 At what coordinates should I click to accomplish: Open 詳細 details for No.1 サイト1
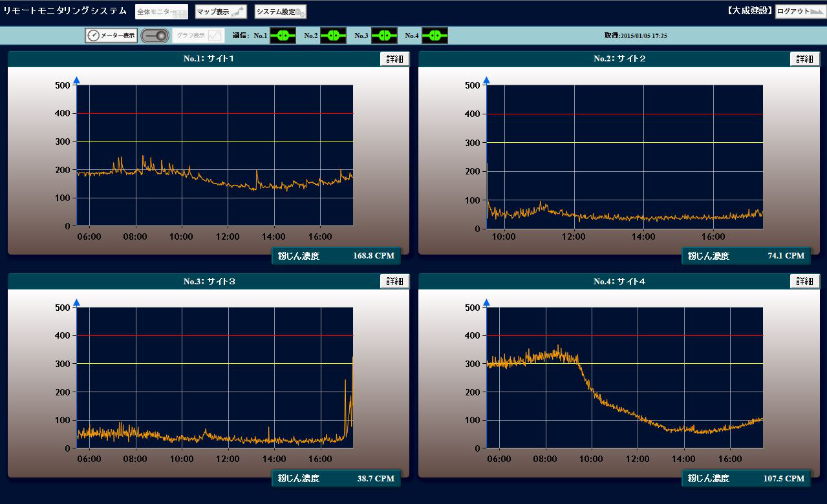click(394, 59)
